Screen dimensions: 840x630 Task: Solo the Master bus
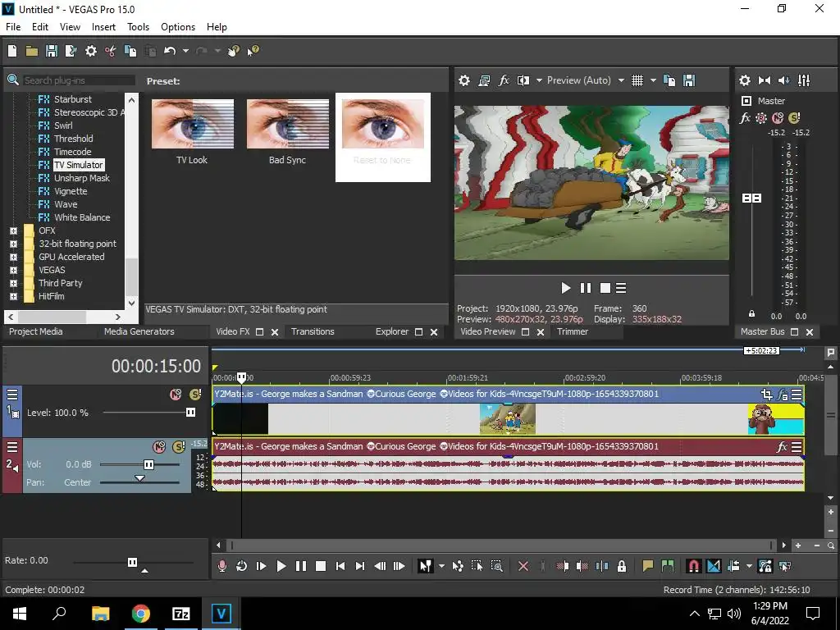tap(794, 118)
